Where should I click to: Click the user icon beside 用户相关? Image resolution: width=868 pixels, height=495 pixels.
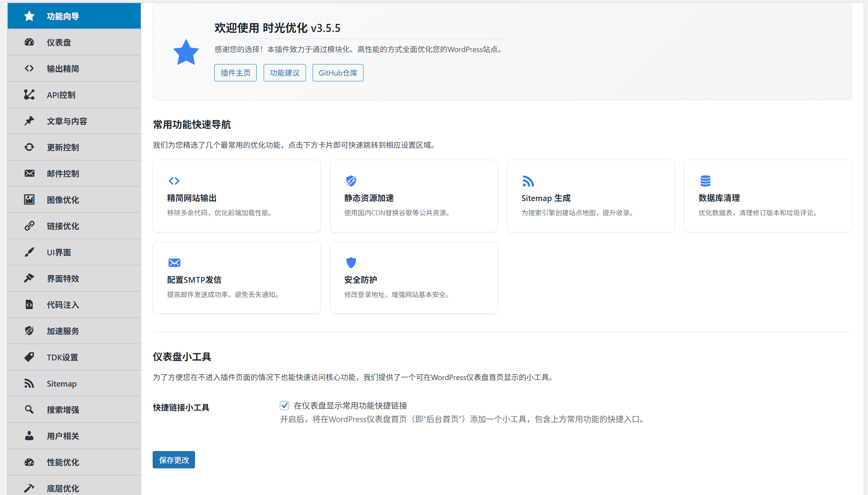coord(29,436)
